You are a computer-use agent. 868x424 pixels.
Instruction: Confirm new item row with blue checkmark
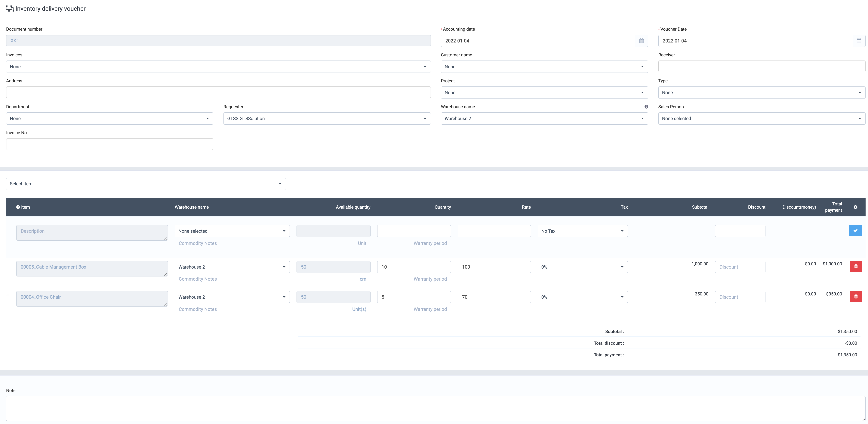tap(855, 231)
